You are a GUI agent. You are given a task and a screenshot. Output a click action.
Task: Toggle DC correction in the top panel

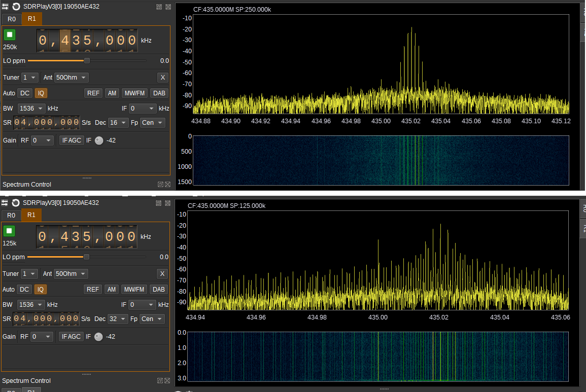pos(25,93)
